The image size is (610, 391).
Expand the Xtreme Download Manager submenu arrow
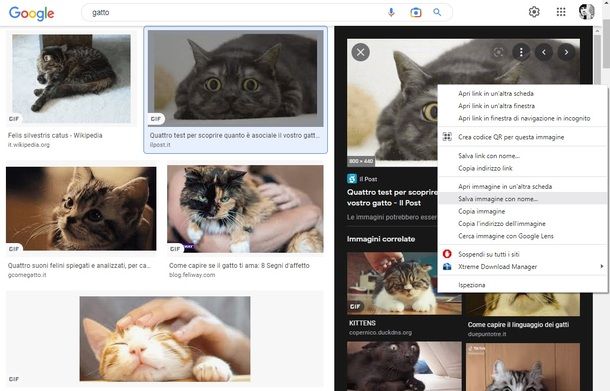602,267
